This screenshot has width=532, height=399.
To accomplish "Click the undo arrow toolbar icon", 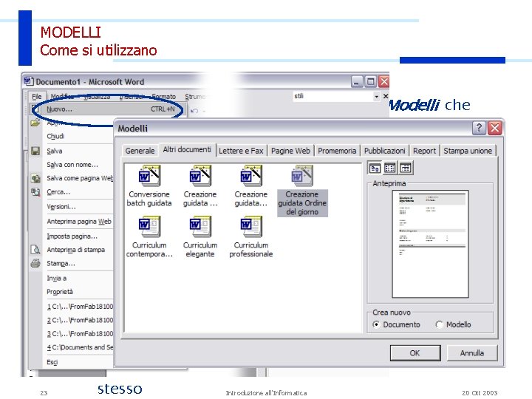I will pos(194,111).
